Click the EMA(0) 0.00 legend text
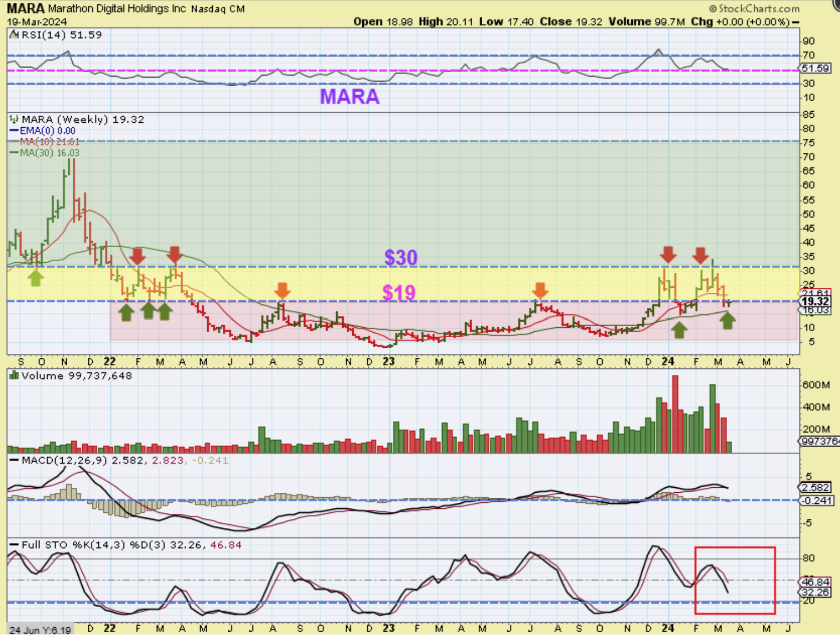This screenshot has width=840, height=635. coord(48,131)
